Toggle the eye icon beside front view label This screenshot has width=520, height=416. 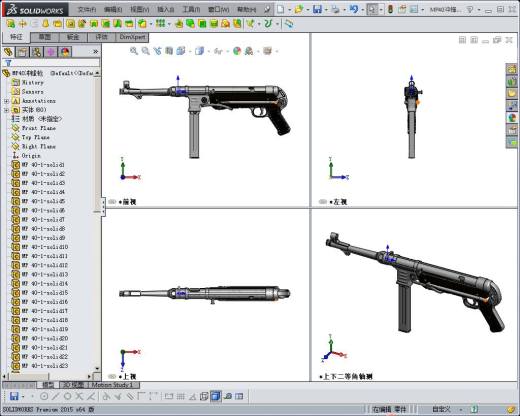pos(112,202)
